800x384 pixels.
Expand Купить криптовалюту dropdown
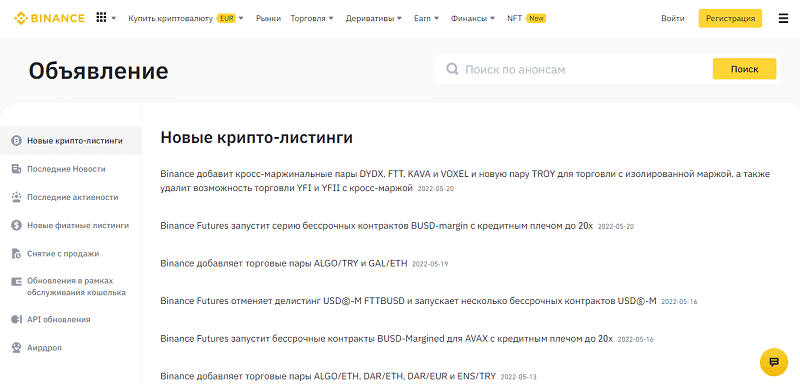[x=186, y=18]
